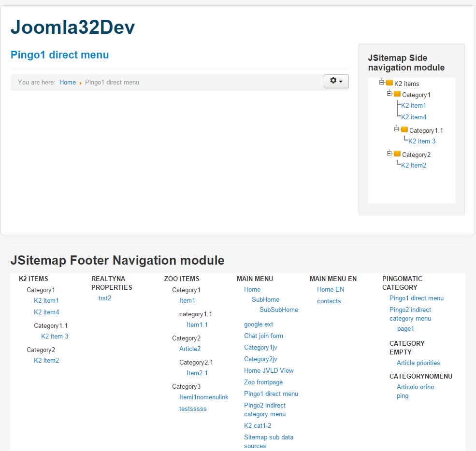This screenshot has width=476, height=451.
Task: Open the gear settings dropdown button
Action: pyautogui.click(x=336, y=81)
